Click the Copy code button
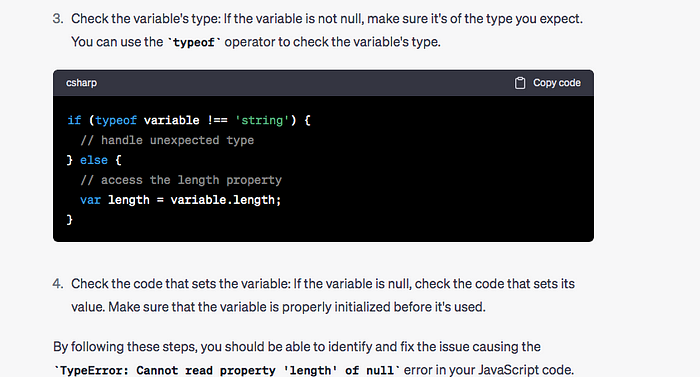This screenshot has width=700, height=377. click(548, 83)
